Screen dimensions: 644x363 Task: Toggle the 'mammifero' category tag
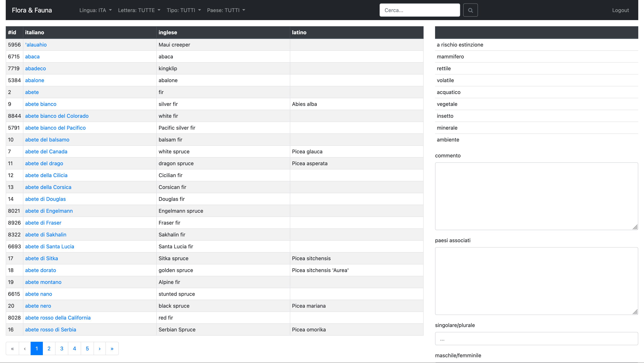pos(450,56)
